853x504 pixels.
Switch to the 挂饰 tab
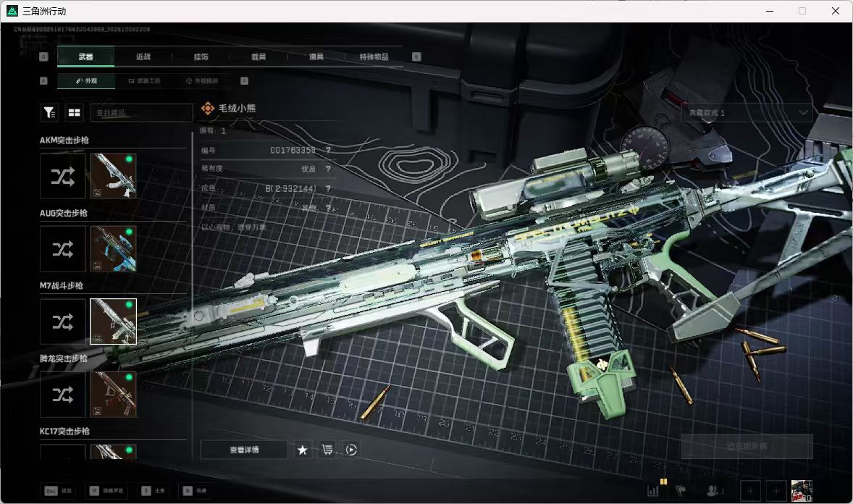(201, 56)
